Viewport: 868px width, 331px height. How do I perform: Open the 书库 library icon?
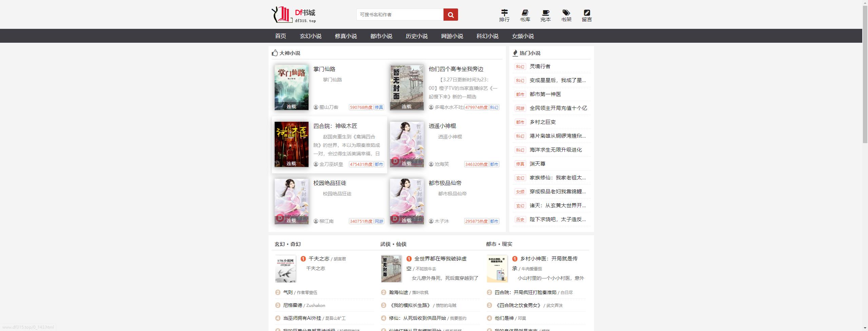point(525,16)
